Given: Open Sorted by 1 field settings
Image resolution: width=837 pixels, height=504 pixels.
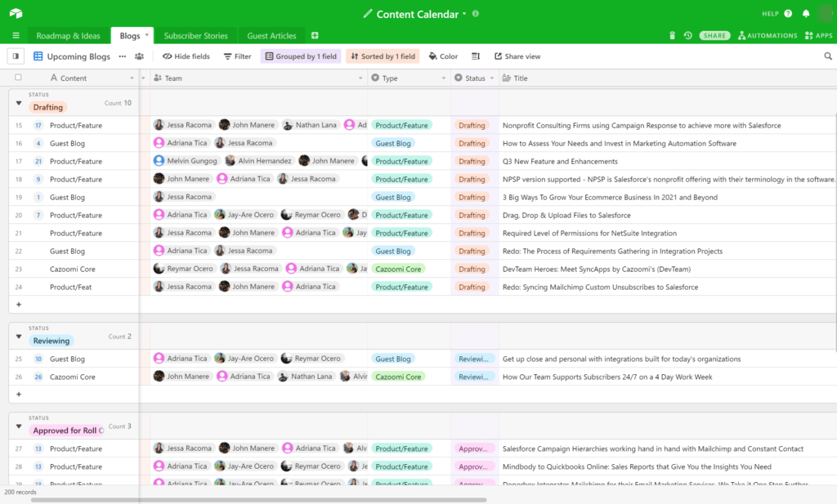Looking at the screenshot, I should click(383, 56).
